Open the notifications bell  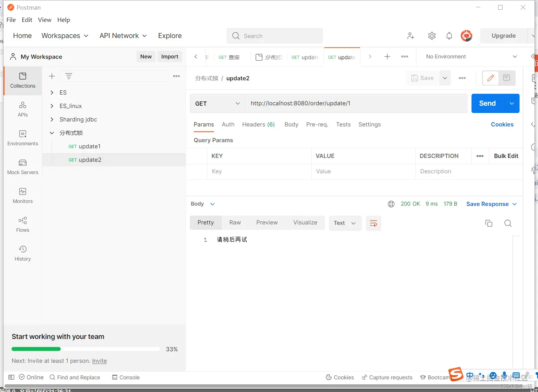coord(449,36)
